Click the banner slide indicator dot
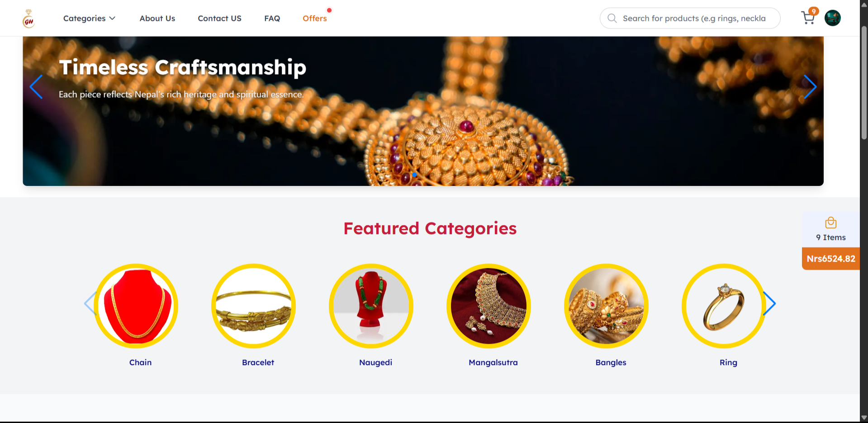The image size is (868, 423). (414, 175)
